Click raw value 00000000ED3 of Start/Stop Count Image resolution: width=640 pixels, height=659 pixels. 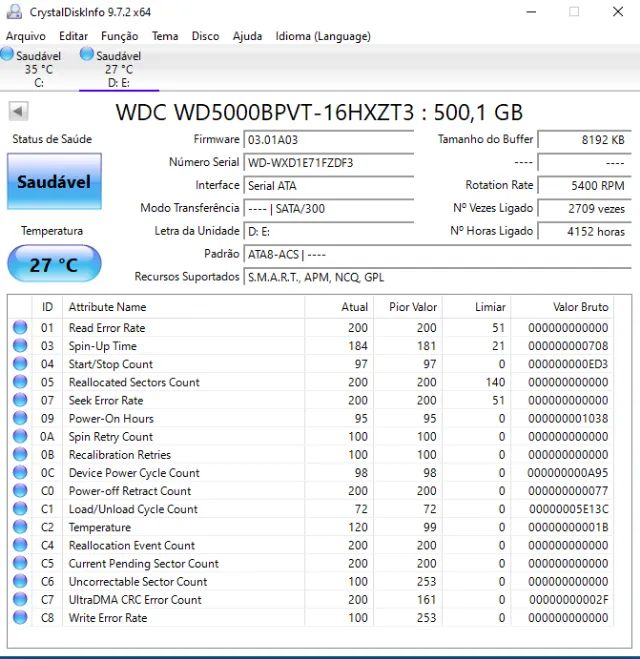pos(568,364)
